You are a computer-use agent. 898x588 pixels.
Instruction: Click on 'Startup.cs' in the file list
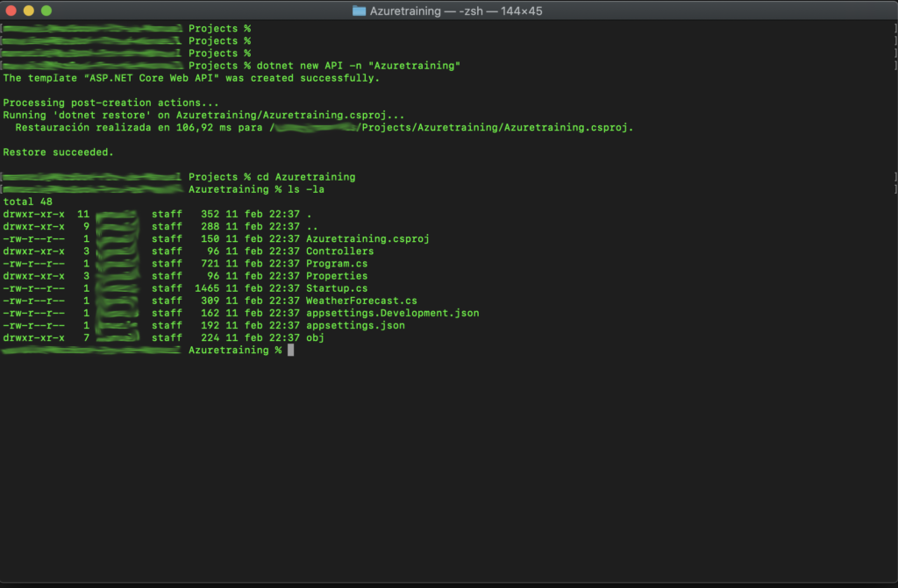click(x=336, y=288)
